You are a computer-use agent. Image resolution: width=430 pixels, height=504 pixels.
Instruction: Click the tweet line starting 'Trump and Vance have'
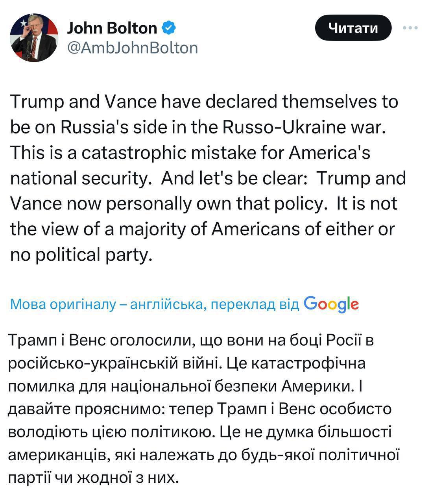(204, 102)
